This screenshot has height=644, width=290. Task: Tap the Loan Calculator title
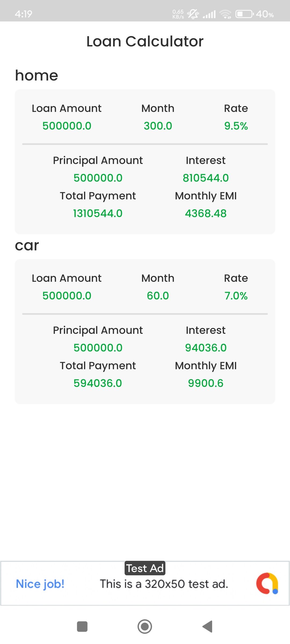click(x=145, y=41)
